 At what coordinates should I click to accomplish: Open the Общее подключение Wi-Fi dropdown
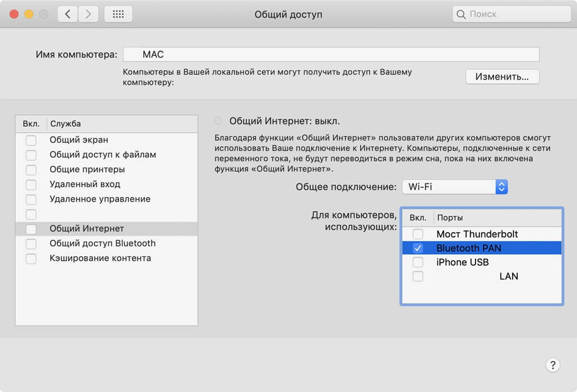[x=455, y=187]
